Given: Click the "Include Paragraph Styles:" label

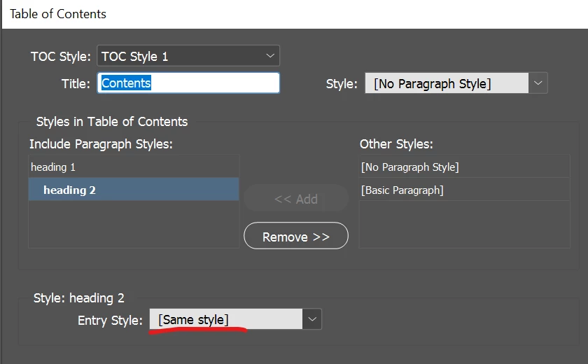Looking at the screenshot, I should tap(101, 144).
